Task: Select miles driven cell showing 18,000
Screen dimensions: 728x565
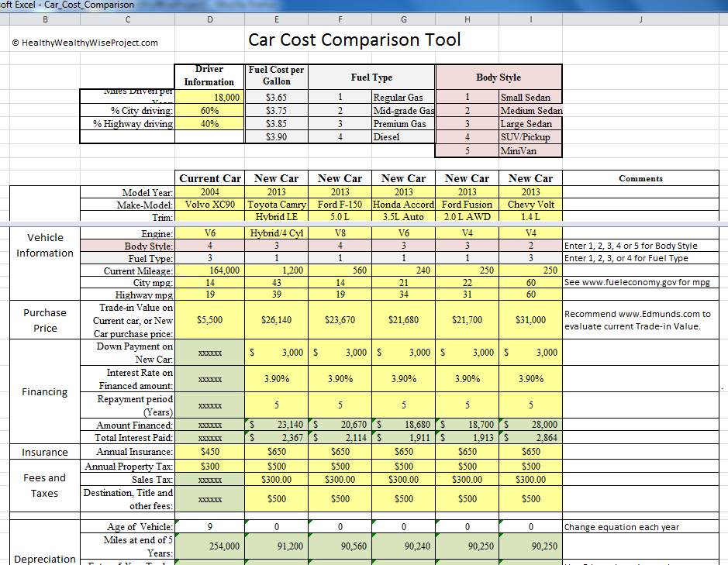Action: click(210, 97)
